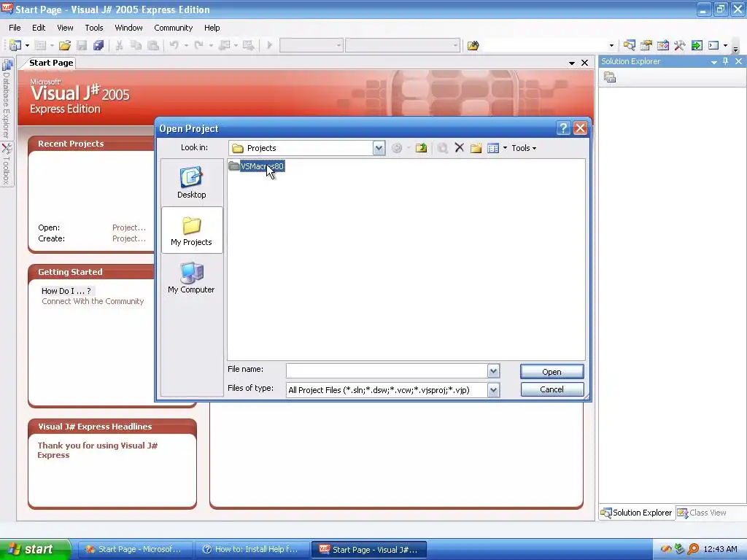Switch to How to: Install Help taskbar item
The image size is (747, 560).
252,549
